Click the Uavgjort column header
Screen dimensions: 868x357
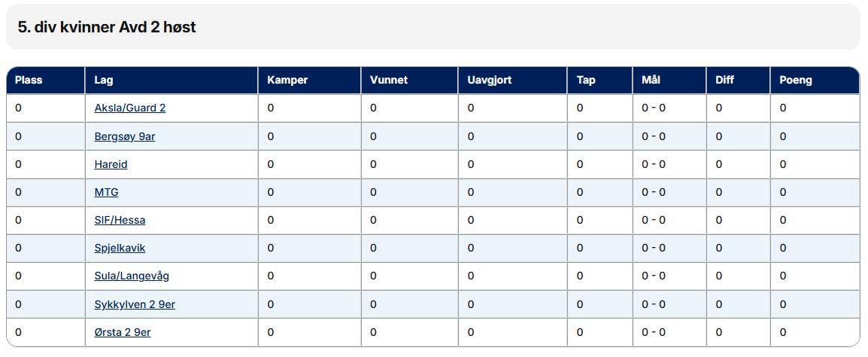[x=489, y=80]
